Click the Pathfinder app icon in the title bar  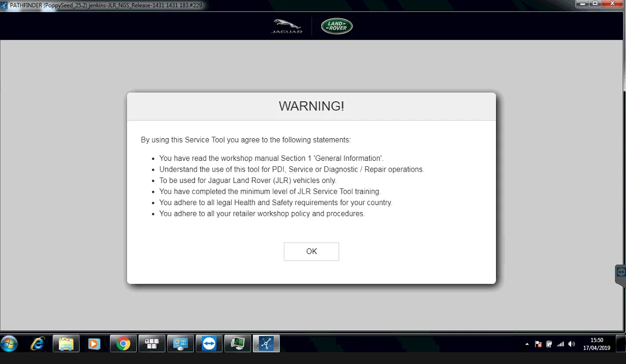click(4, 5)
